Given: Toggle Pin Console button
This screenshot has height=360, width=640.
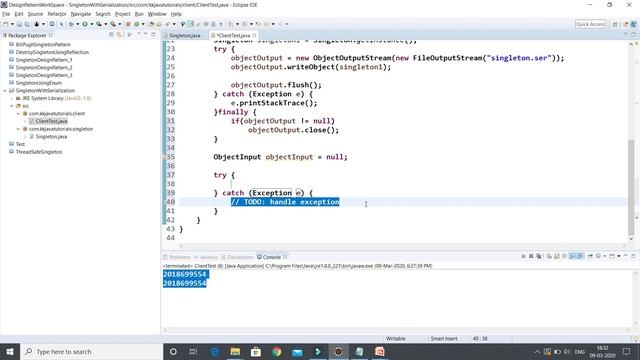Looking at the screenshot, I should point(590,256).
